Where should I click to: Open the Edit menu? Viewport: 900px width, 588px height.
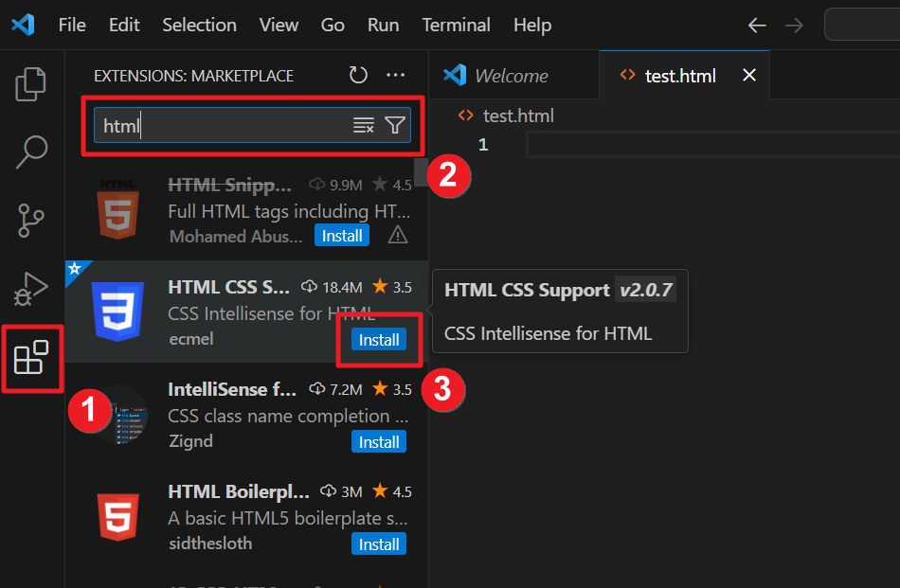point(124,26)
